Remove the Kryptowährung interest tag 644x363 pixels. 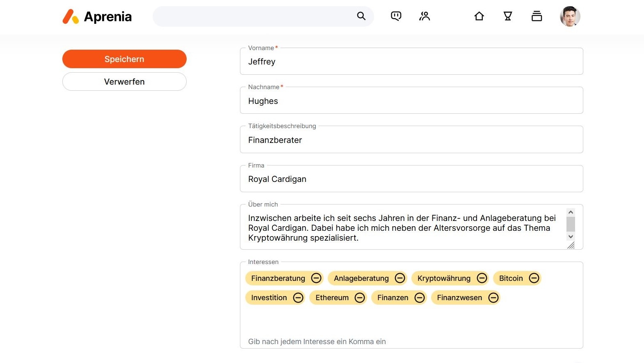coord(482,278)
